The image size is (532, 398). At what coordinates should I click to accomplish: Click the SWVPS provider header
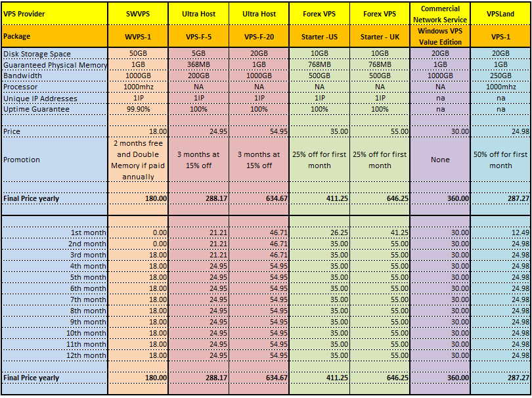click(138, 14)
